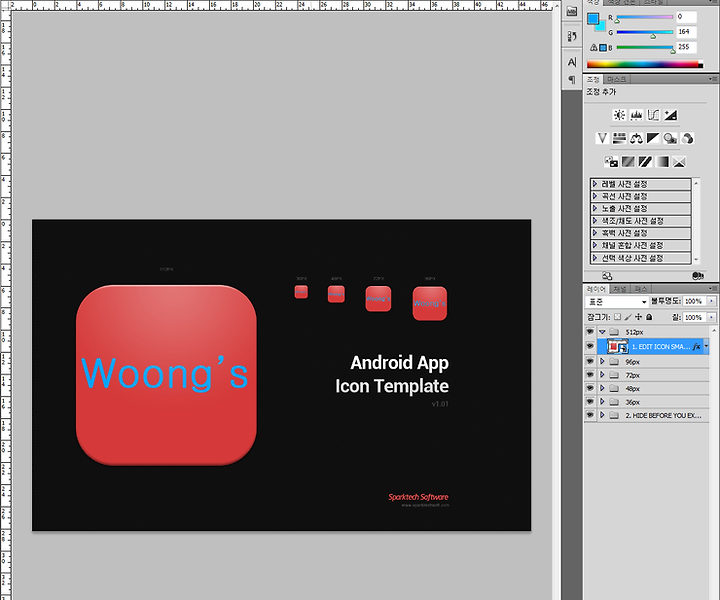Screen dimensions: 720x600
Task: Open the blend mode 표준 dropdown
Action: click(x=617, y=302)
